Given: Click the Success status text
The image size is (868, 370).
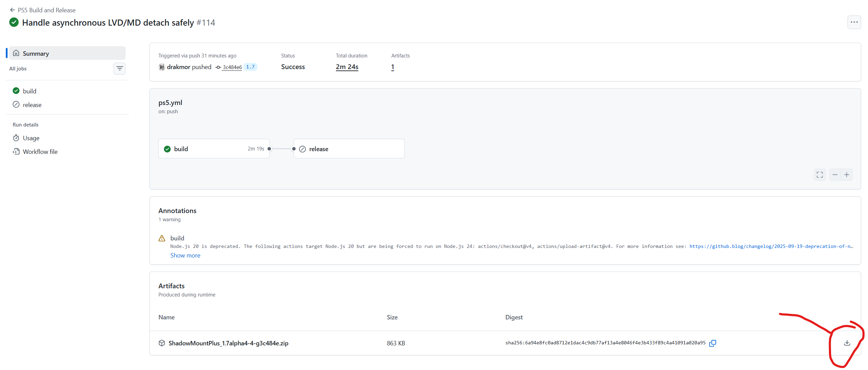Looking at the screenshot, I should (293, 67).
